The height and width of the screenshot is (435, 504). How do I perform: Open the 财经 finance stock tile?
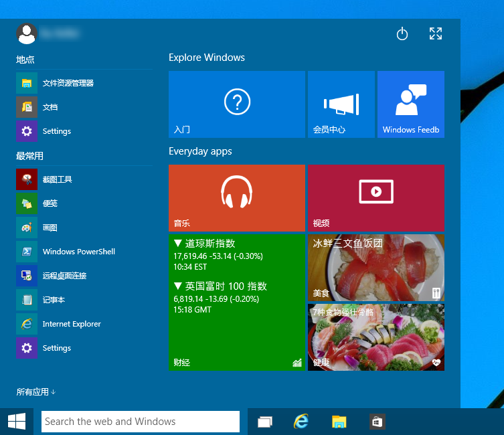coord(236,302)
